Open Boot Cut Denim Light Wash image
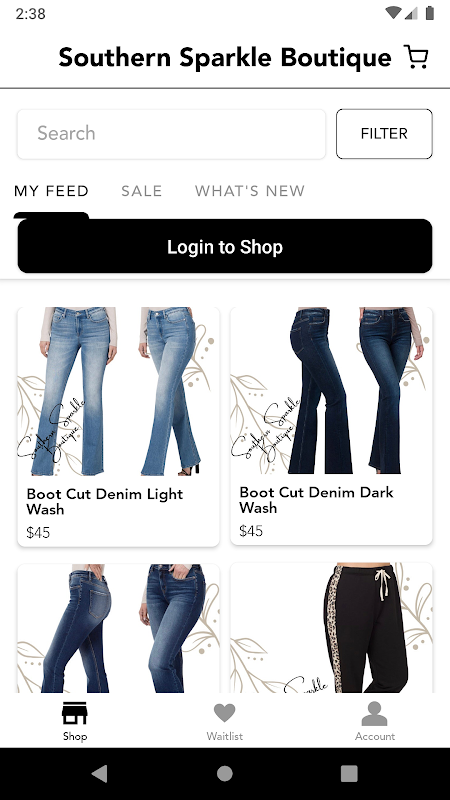This screenshot has width=450, height=800. click(x=118, y=391)
